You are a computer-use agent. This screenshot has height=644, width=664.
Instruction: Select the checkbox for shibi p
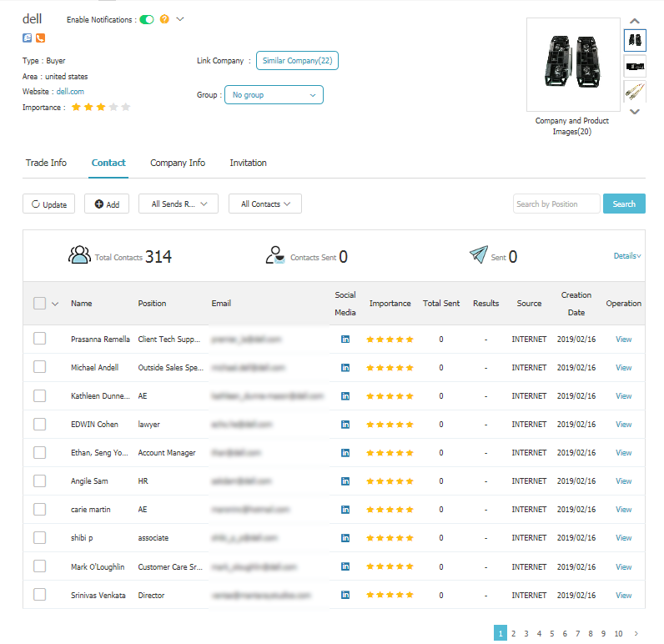39,537
